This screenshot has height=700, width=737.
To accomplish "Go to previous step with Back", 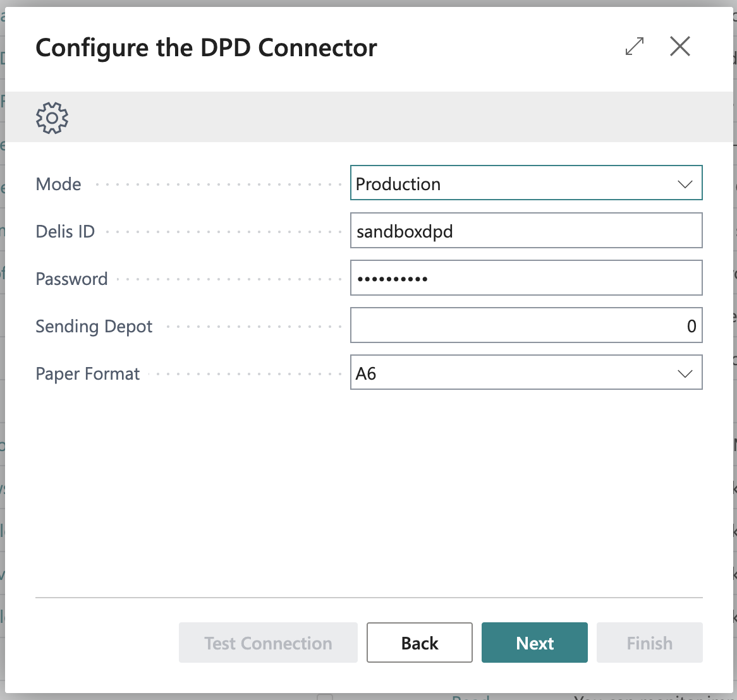I will (x=420, y=643).
